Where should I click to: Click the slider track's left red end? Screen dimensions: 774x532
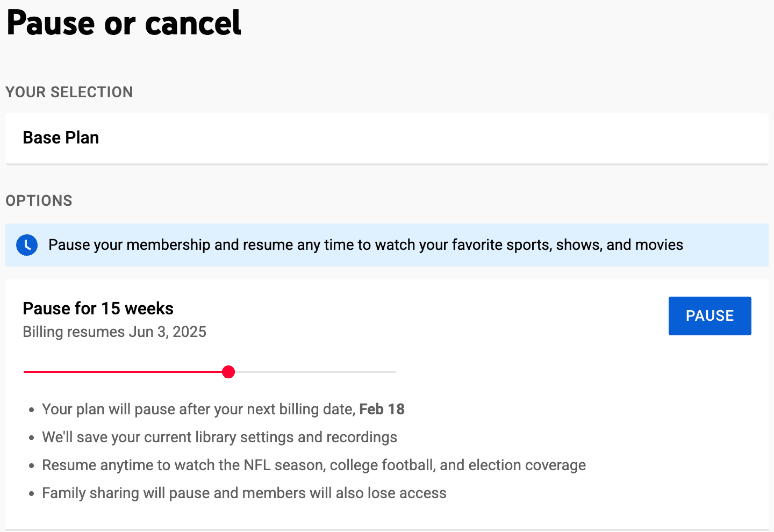click(x=26, y=371)
